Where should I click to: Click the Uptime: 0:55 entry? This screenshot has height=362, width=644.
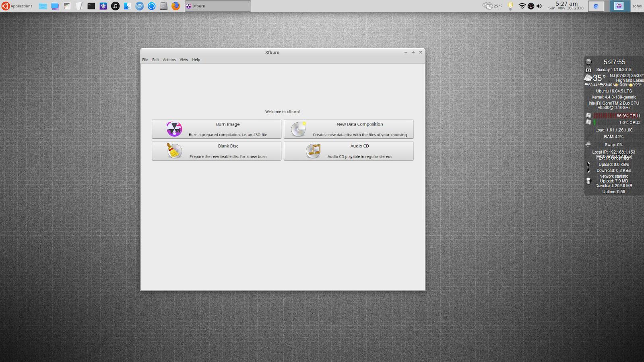[614, 192]
